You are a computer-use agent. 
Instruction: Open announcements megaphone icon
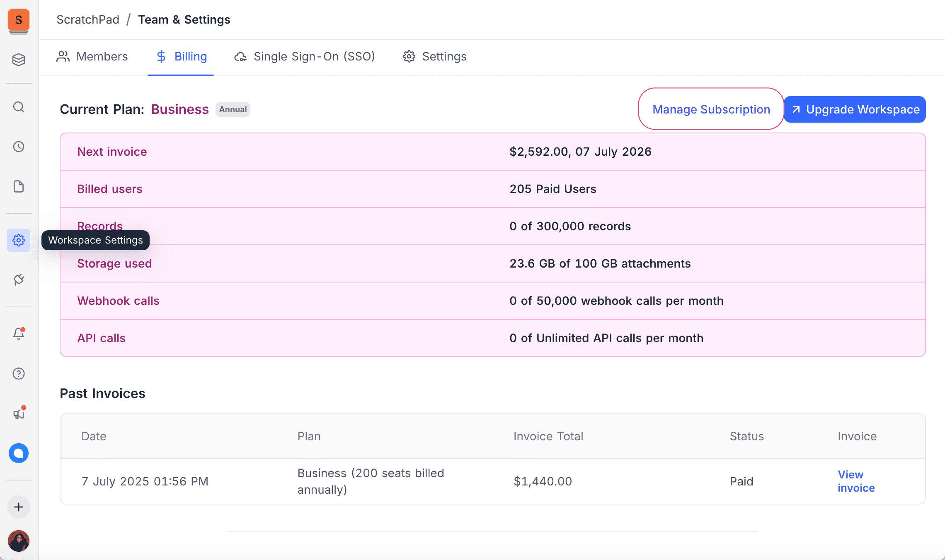click(19, 413)
